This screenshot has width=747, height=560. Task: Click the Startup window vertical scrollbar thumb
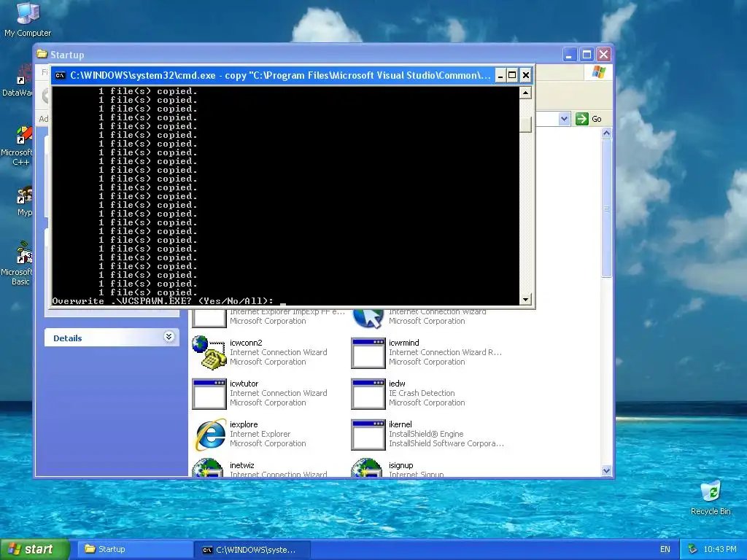pos(606,209)
